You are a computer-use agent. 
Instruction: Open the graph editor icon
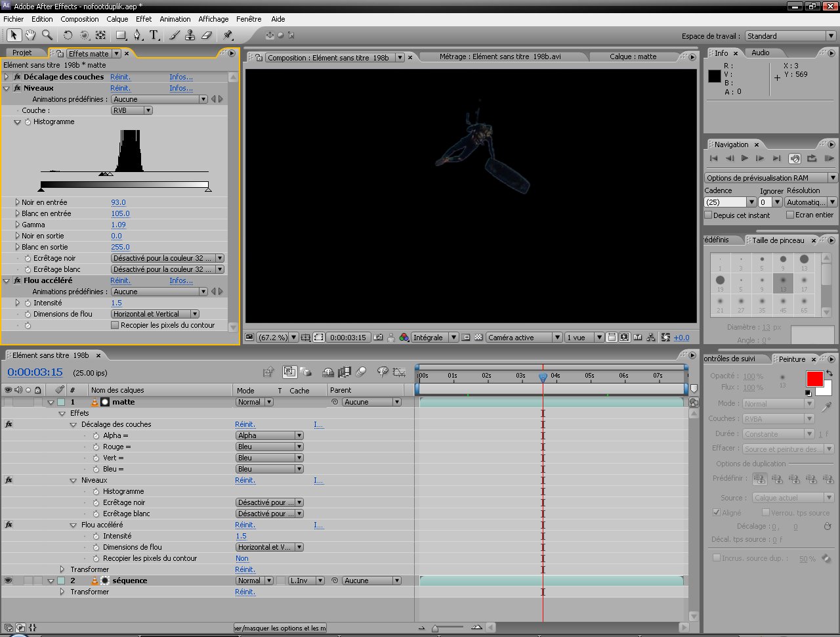[399, 372]
